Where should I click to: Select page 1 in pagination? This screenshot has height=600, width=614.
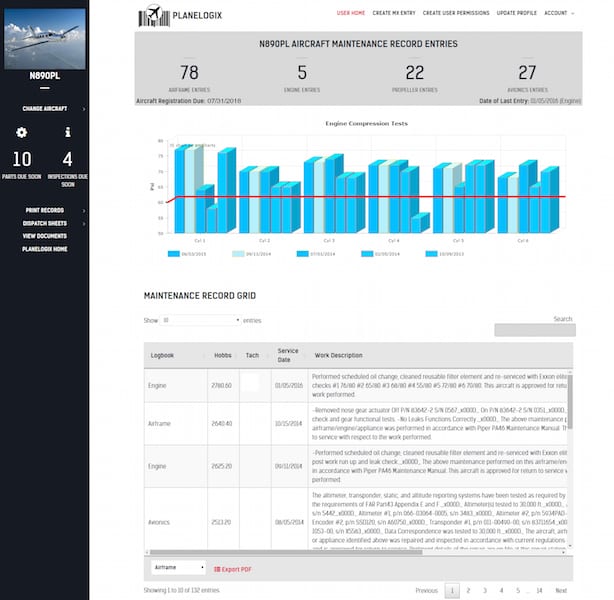[x=452, y=591]
